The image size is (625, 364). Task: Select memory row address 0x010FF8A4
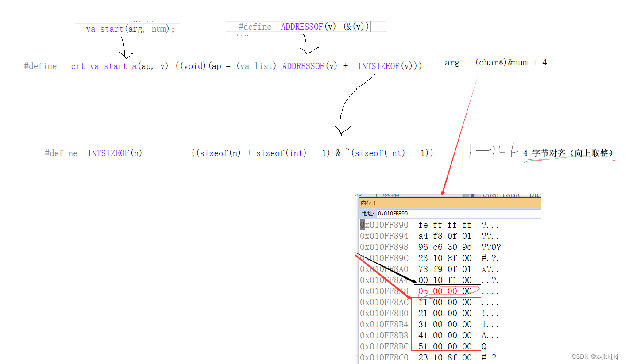[x=384, y=280]
